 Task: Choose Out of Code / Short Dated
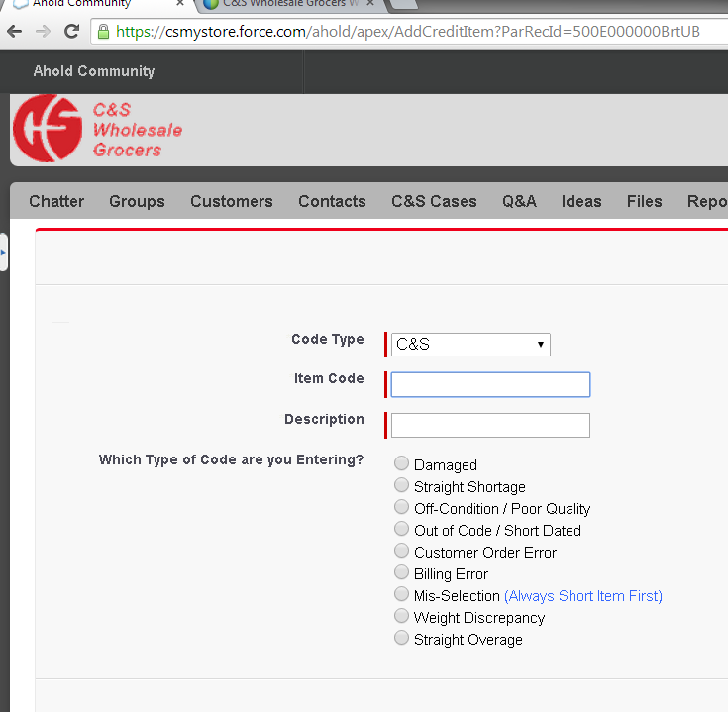pos(401,529)
